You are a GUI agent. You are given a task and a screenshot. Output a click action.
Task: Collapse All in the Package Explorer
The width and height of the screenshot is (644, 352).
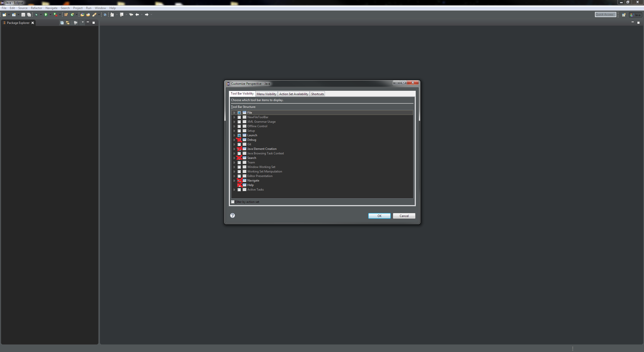[x=62, y=23]
